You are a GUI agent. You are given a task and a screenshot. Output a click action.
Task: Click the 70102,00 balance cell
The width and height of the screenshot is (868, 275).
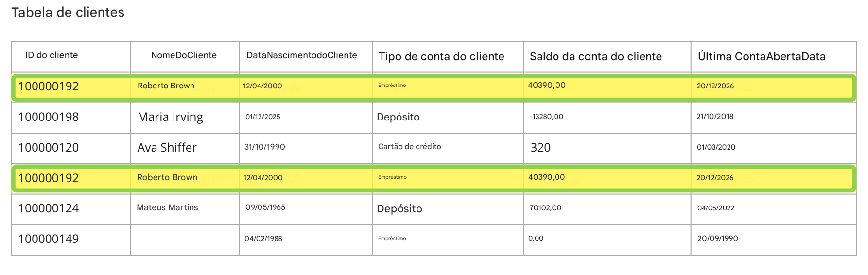tap(545, 208)
